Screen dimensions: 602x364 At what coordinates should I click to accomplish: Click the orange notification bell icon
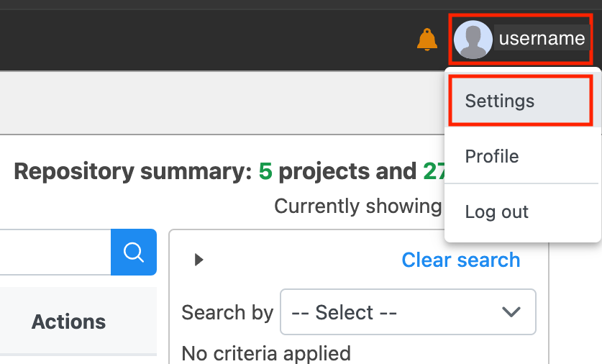[427, 40]
